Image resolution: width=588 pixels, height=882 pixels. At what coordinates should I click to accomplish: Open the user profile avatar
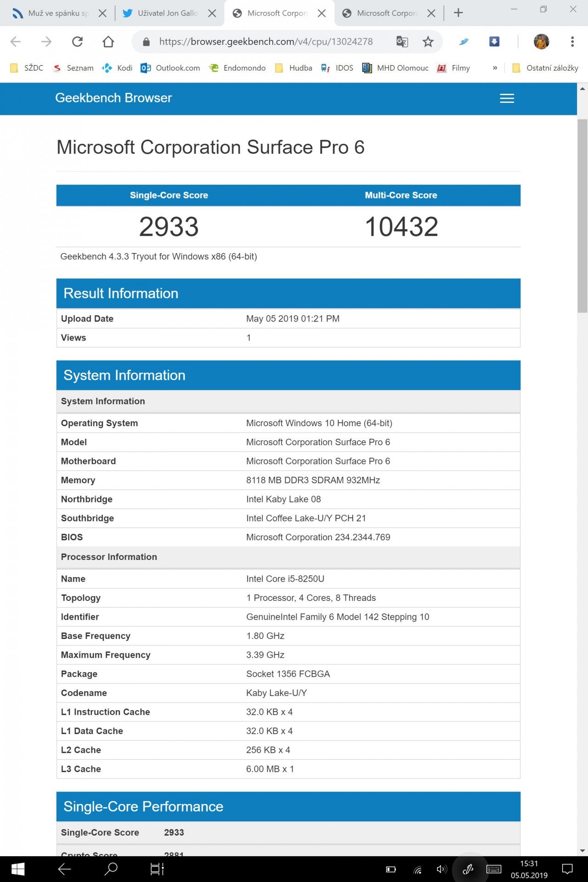pos(542,42)
